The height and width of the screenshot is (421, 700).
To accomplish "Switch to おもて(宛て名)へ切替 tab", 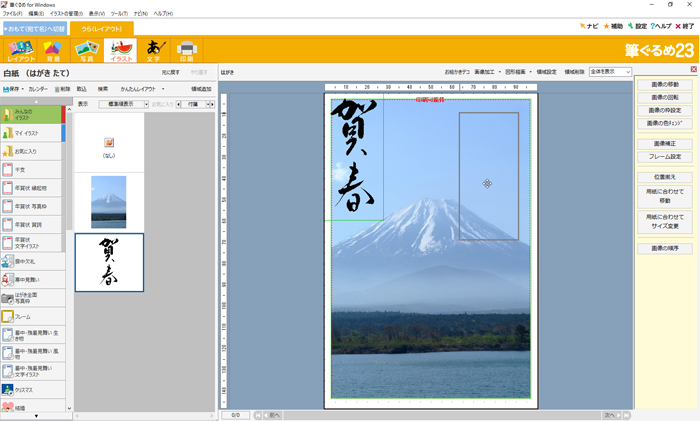I will pos(35,28).
